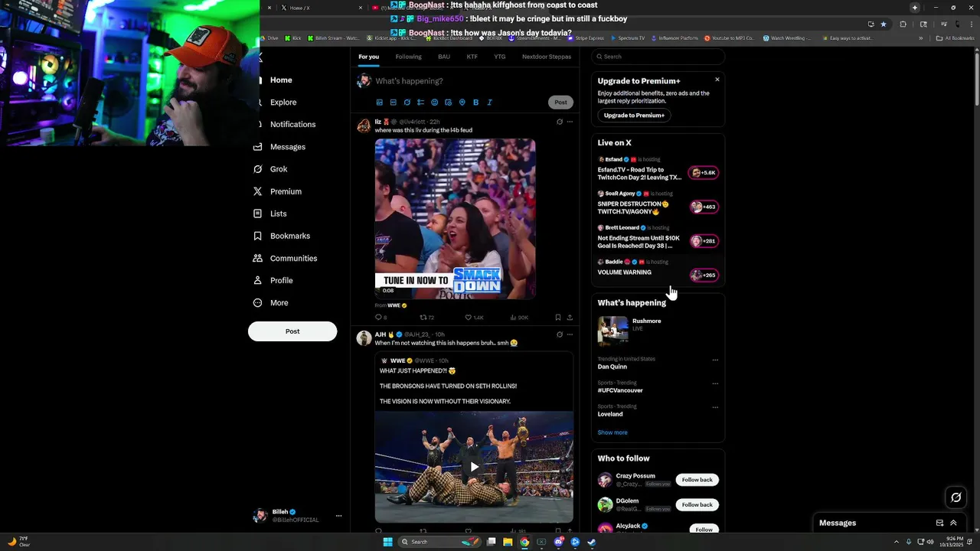Click the Grok enhance icon in composer
The height and width of the screenshot is (551, 980).
click(407, 103)
